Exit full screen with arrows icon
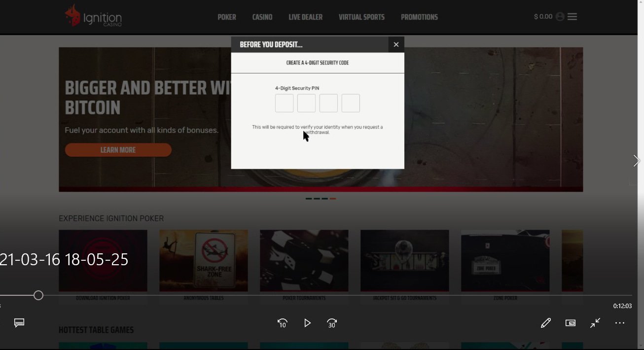 595,323
